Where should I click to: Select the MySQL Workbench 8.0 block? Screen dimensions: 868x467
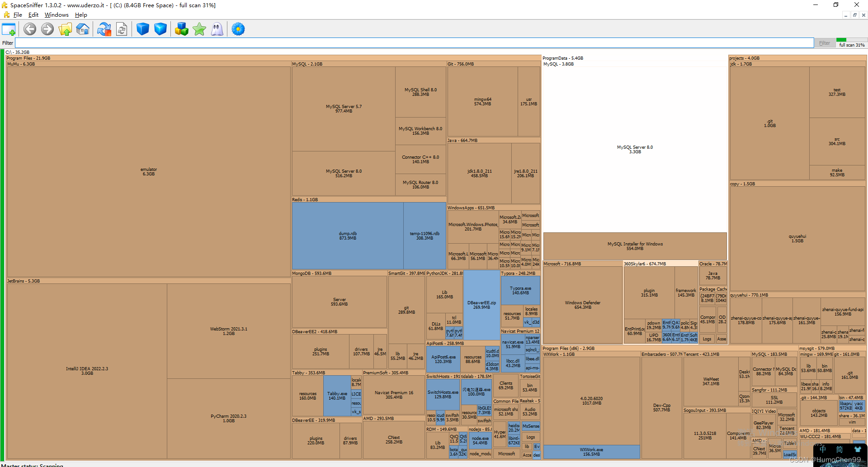point(420,131)
